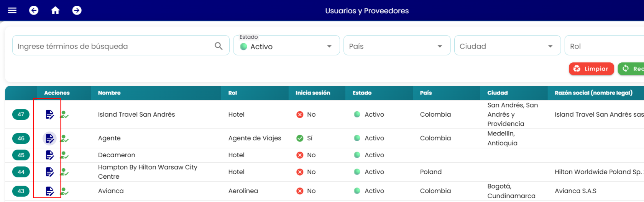
Task: Open the home icon
Action: (55, 10)
